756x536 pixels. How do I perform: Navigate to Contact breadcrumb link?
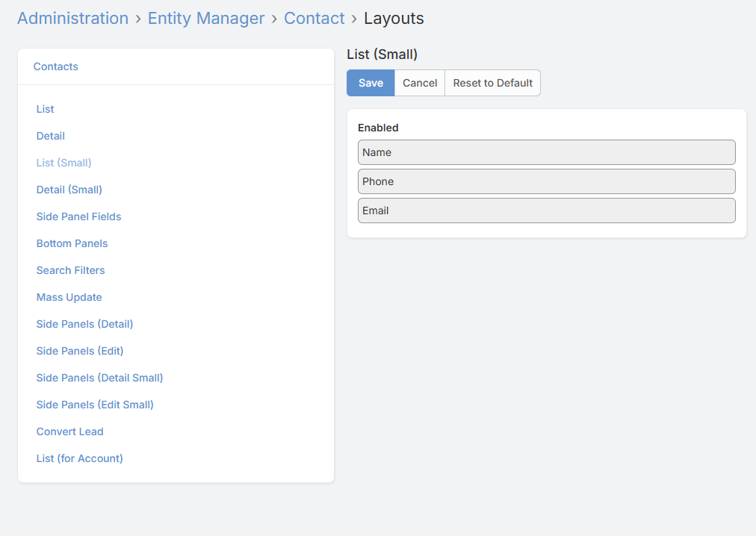pos(314,19)
